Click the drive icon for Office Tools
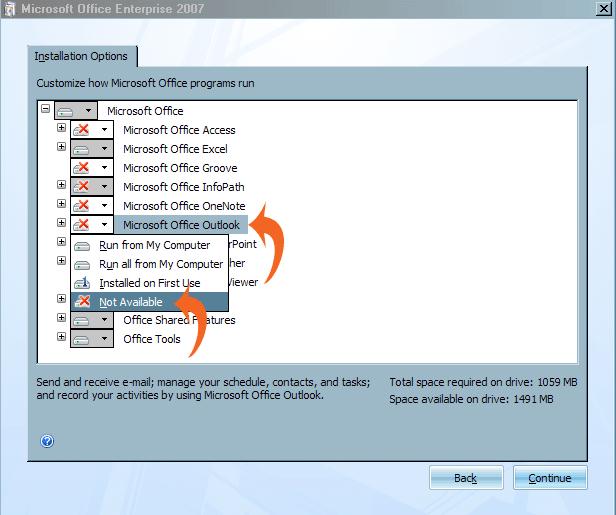 tap(81, 340)
